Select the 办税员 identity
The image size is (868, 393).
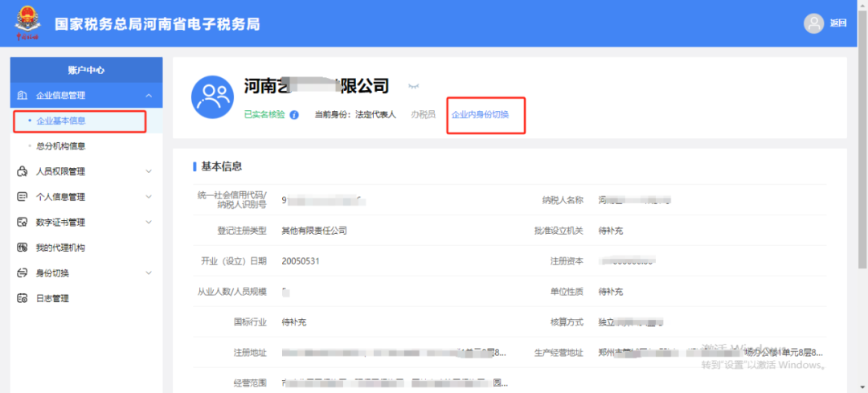423,115
